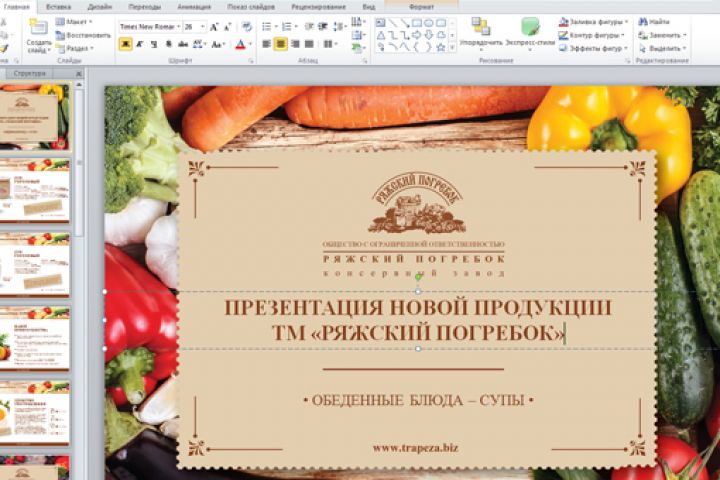Screen dimensions: 720x480
Task: Toggle center text alignment
Action: (x=281, y=44)
